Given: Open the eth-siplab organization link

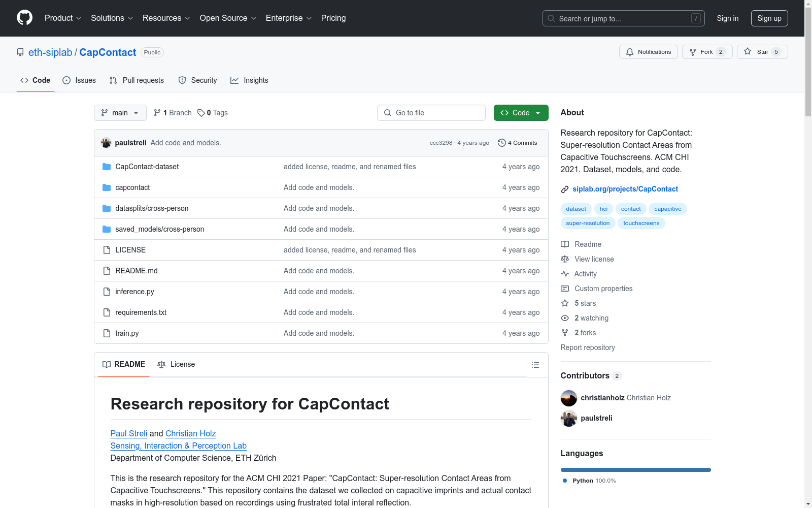Looking at the screenshot, I should (50, 52).
